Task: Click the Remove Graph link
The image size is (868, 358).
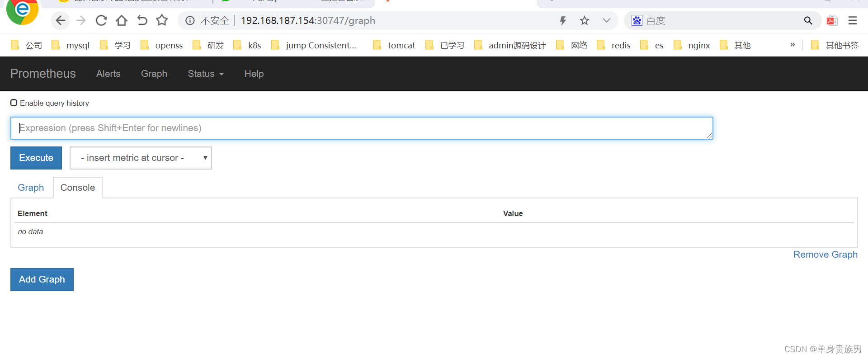Action: coord(826,254)
